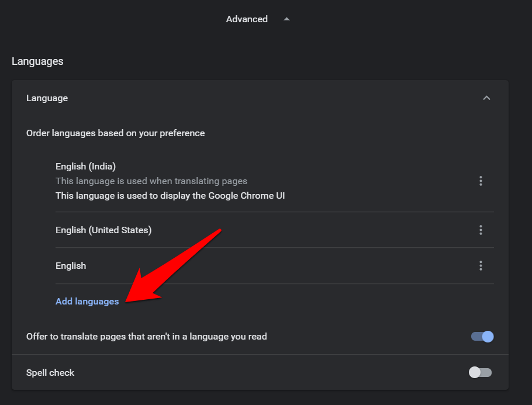This screenshot has height=405, width=532.
Task: Click the 'display the Google Chrome UI' note
Action: coord(170,196)
